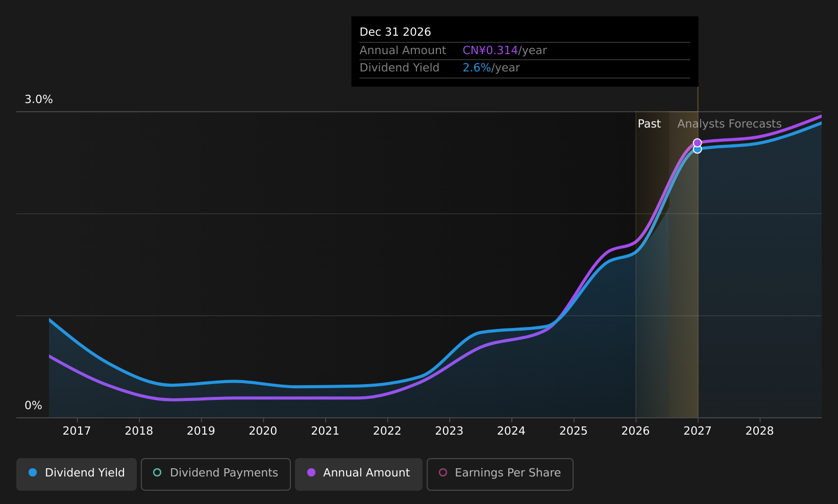
Task: Click the Dividend Yield tooltip label
Action: (400, 68)
